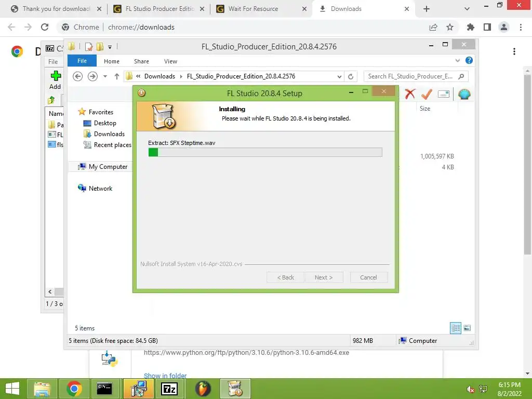
Task: Click Chrome share page icon
Action: pyautogui.click(x=433, y=27)
